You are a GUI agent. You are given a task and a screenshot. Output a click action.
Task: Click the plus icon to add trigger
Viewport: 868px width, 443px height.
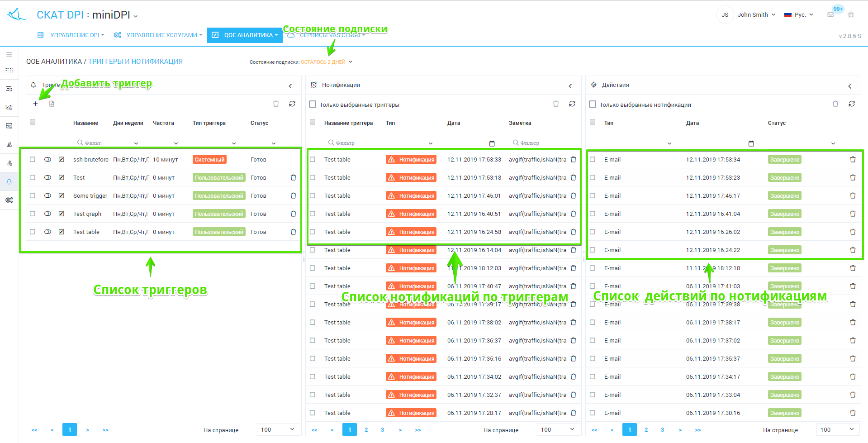point(35,104)
